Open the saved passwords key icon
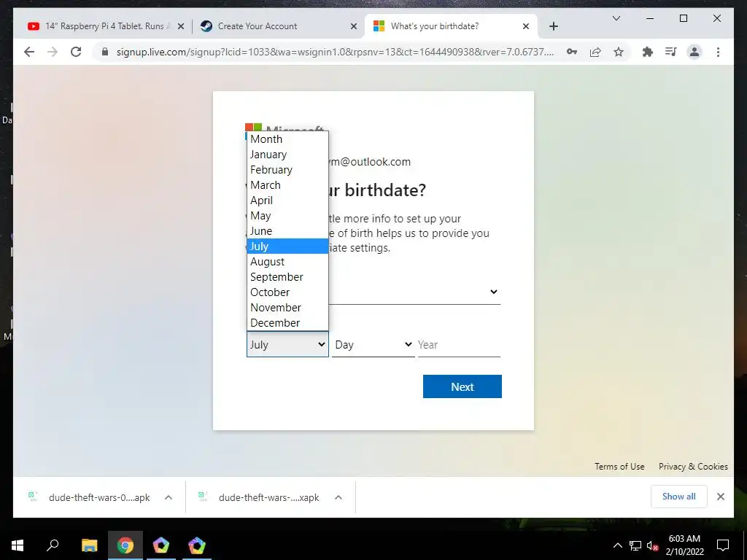 click(x=572, y=52)
